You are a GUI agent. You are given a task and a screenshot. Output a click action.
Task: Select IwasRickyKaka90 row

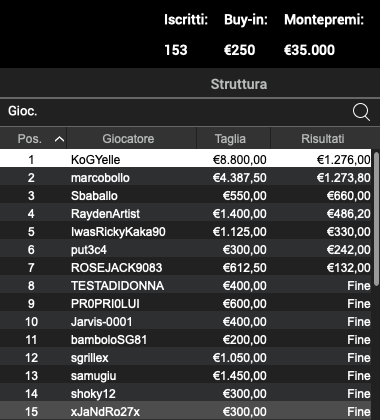click(185, 232)
